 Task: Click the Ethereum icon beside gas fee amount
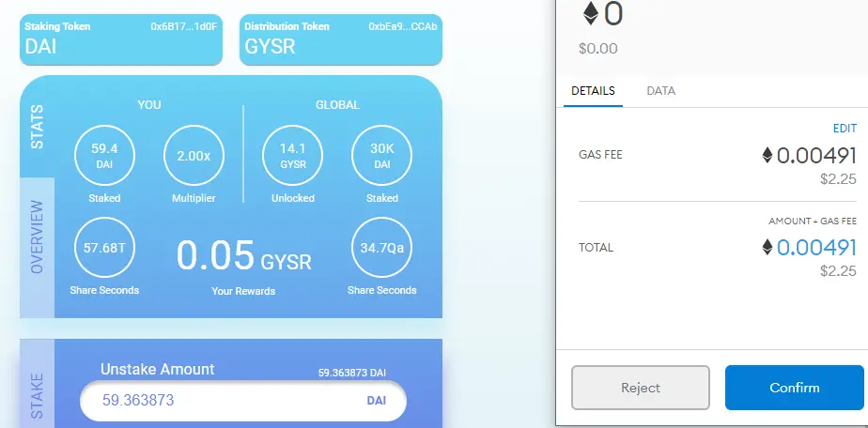pyautogui.click(x=767, y=156)
